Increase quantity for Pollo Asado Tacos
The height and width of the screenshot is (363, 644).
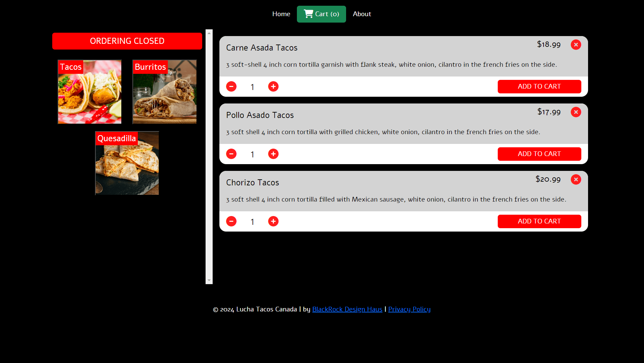273,154
